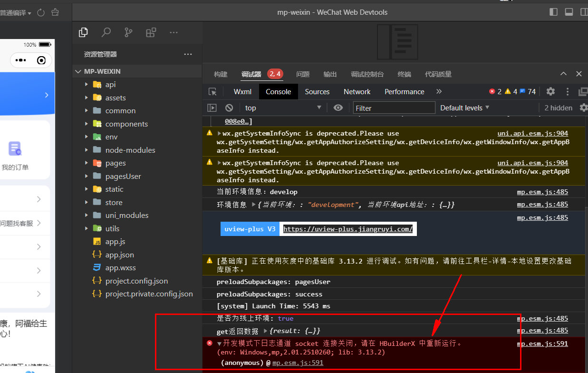The image size is (588, 373).
Task: Toggle the live expression eye icon
Action: point(338,108)
